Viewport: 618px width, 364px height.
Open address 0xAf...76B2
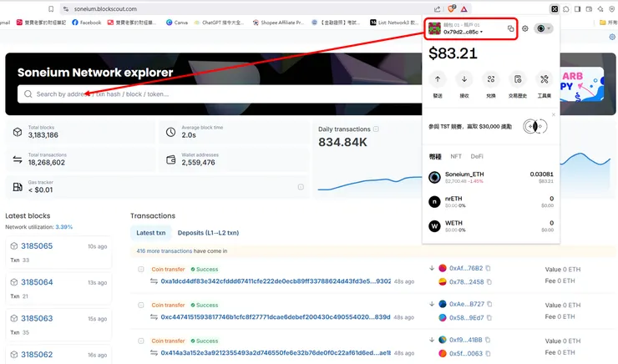pyautogui.click(x=466, y=268)
